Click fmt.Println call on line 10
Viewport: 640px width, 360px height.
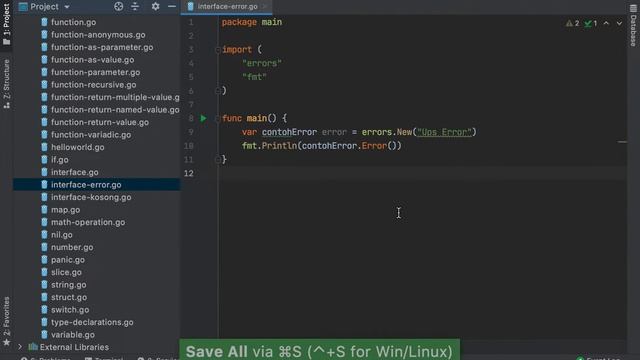click(x=269, y=146)
